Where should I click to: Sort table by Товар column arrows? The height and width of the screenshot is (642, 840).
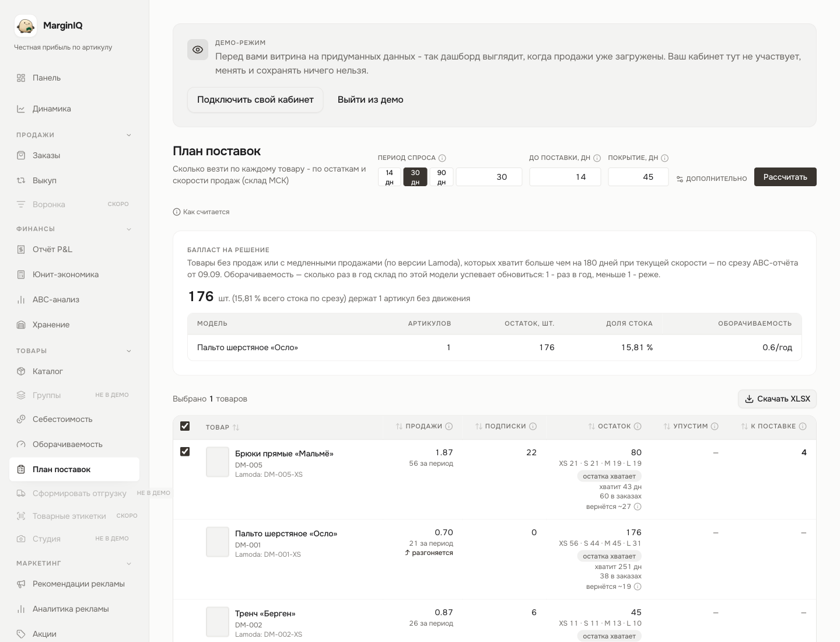[x=236, y=428]
